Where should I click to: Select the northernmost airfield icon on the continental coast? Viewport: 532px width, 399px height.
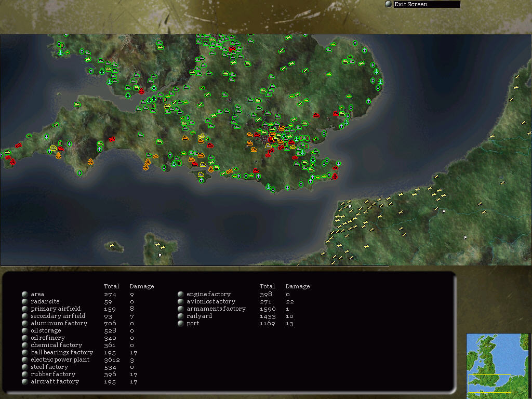point(517,77)
